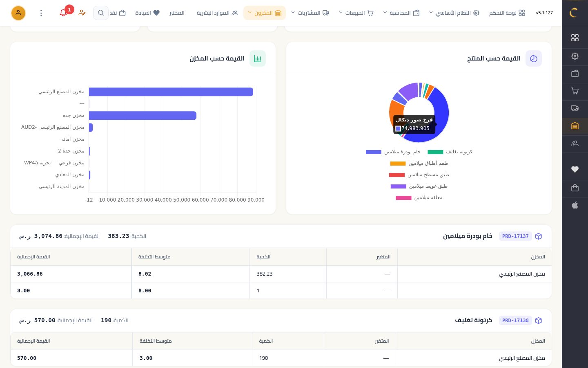The width and height of the screenshot is (588, 368).
Task: Click the PRD-17138 product code badge
Action: [x=515, y=320]
